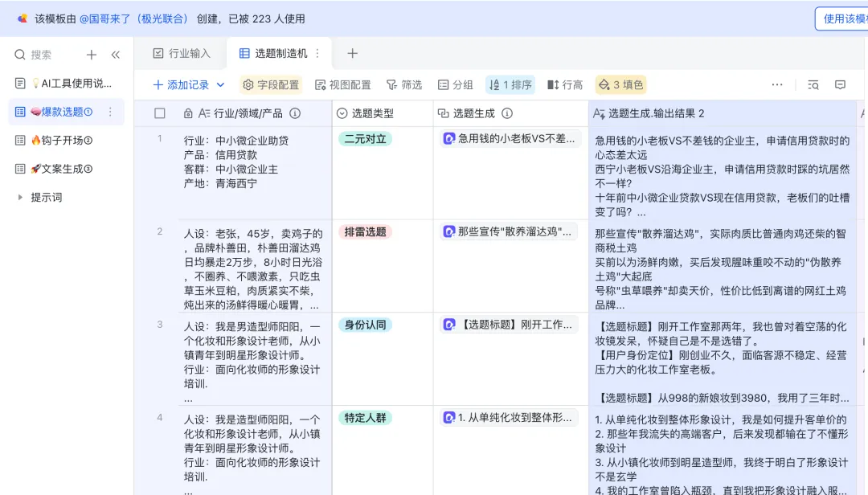Select the 特定人群 tag

366,418
